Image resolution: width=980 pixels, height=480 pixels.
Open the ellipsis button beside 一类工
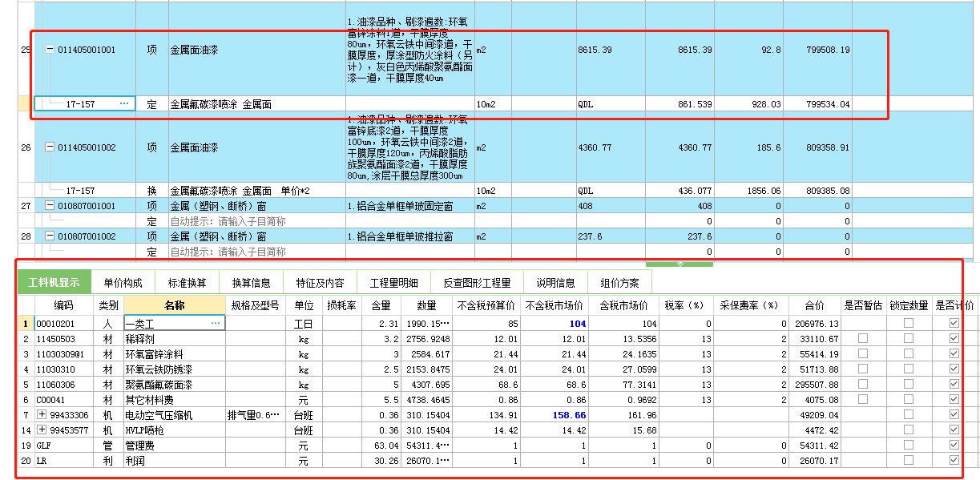coord(216,324)
